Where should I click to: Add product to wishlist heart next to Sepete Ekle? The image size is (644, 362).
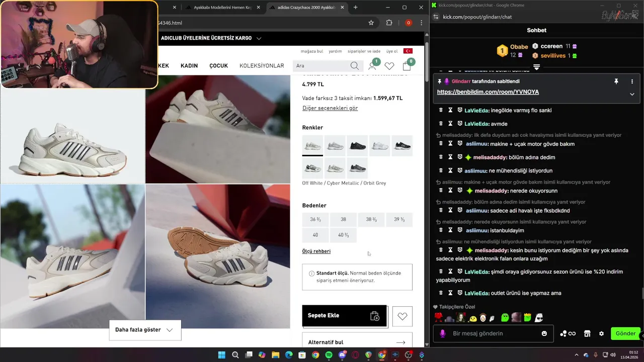tap(402, 316)
